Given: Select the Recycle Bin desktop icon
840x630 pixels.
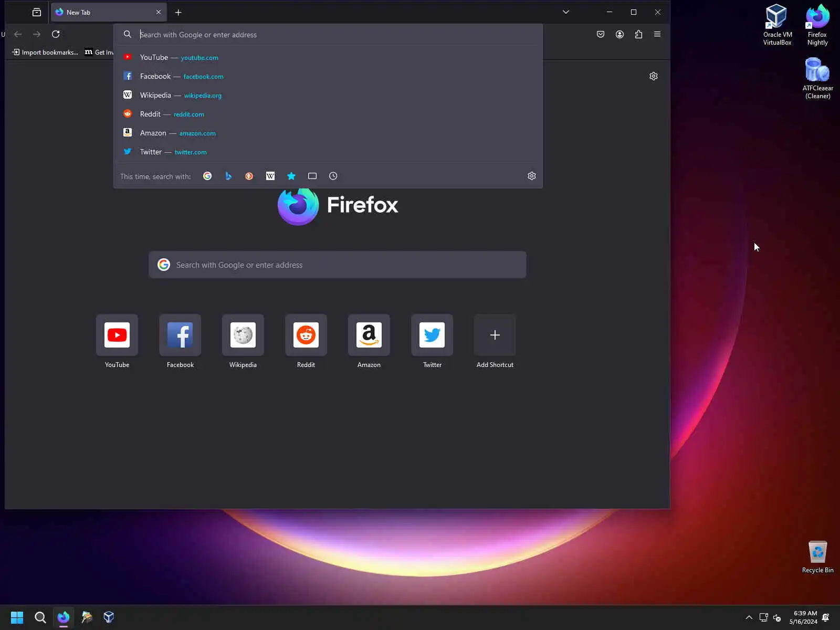Looking at the screenshot, I should tap(817, 557).
